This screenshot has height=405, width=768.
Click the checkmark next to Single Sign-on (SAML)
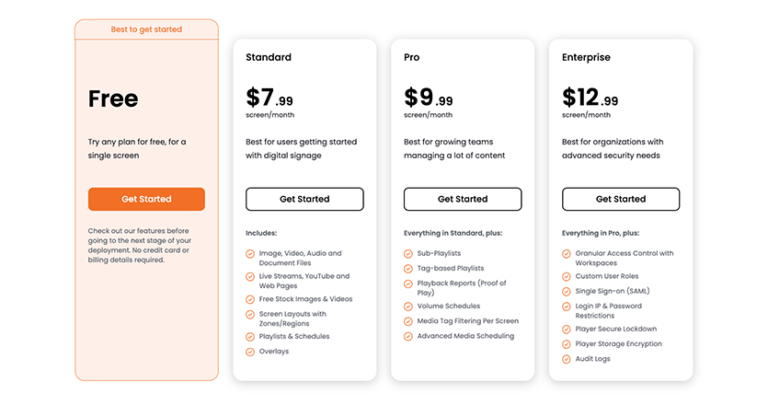click(x=566, y=291)
